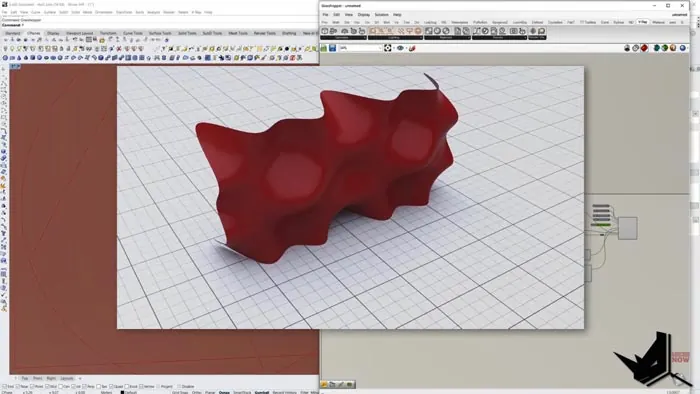
Task: Click the Default layer color swatch in status bar
Action: click(x=122, y=393)
